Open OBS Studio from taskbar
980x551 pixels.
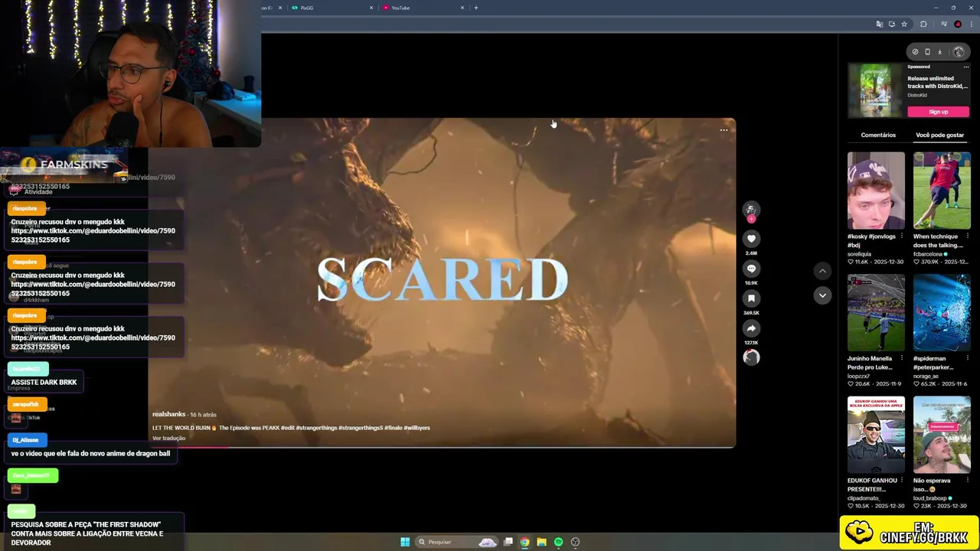pyautogui.click(x=575, y=542)
